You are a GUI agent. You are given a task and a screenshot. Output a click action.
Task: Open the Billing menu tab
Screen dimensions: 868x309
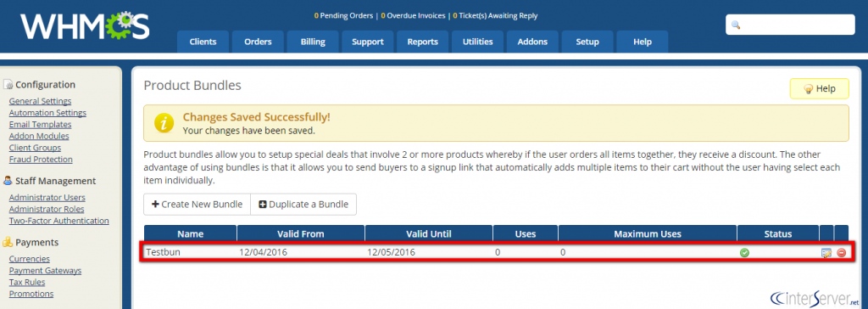(313, 42)
